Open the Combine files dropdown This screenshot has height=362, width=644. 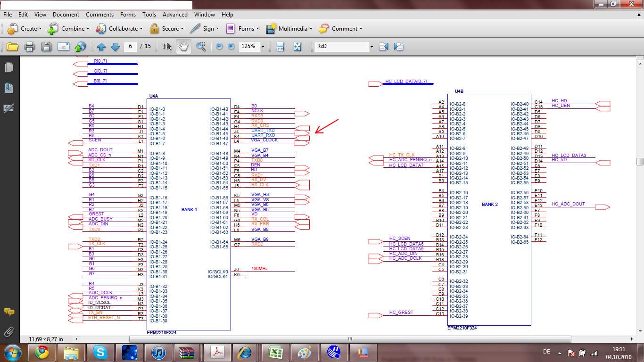tap(67, 29)
